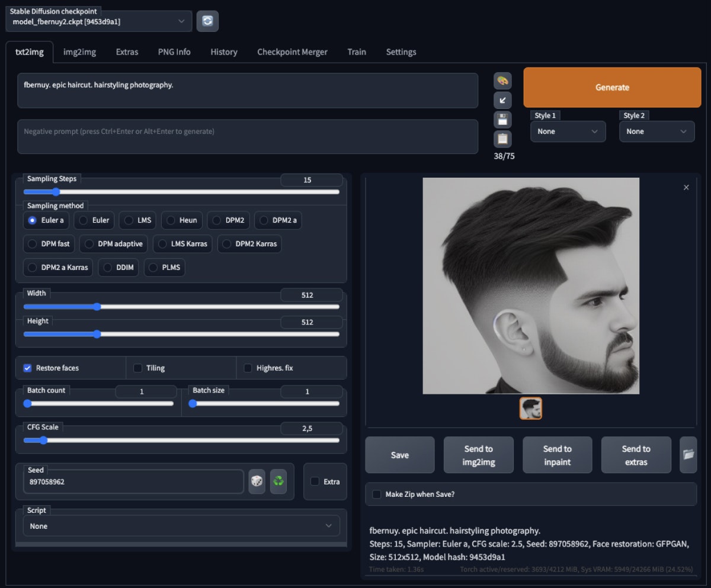The image size is (711, 588).
Task: Check the Make Zip when Save option
Action: coord(377,494)
